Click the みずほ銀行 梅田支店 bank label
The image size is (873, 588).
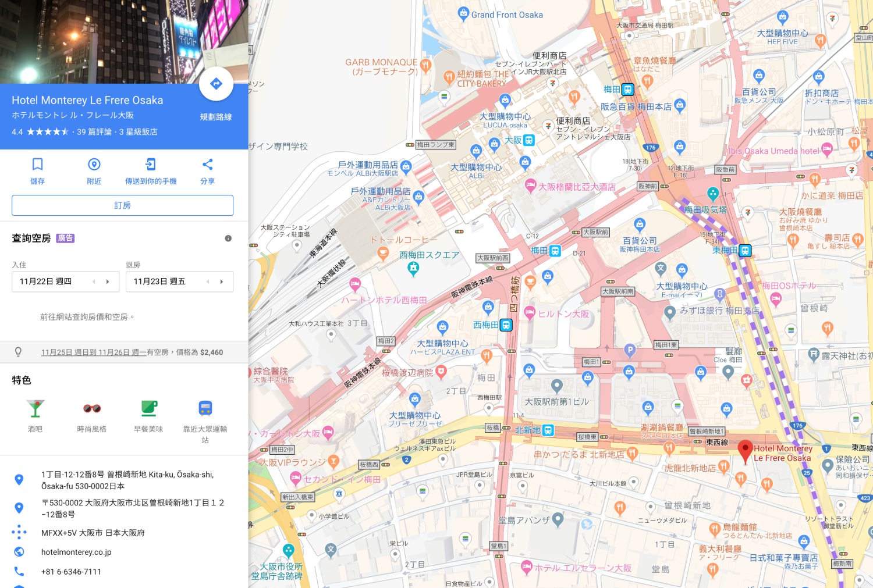720,311
